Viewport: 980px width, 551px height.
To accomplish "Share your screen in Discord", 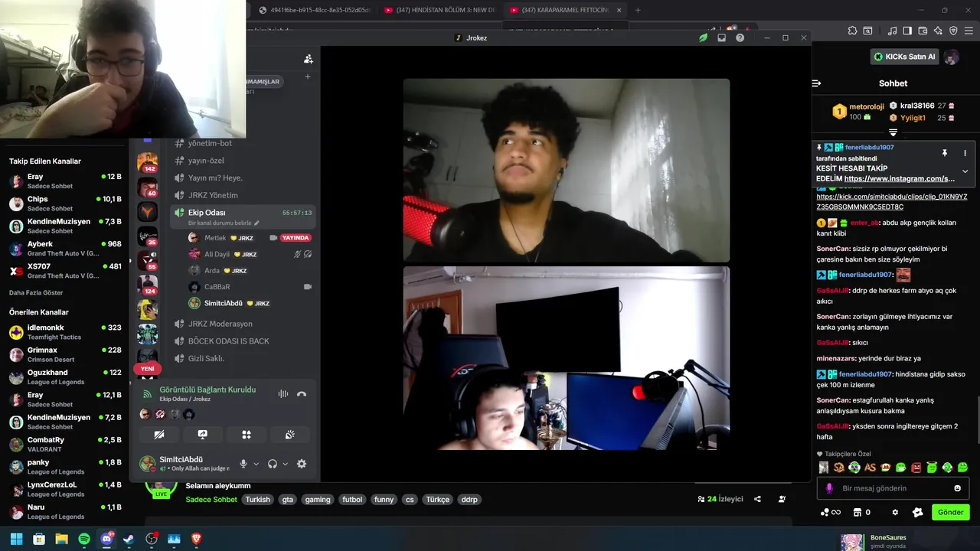I will click(203, 435).
